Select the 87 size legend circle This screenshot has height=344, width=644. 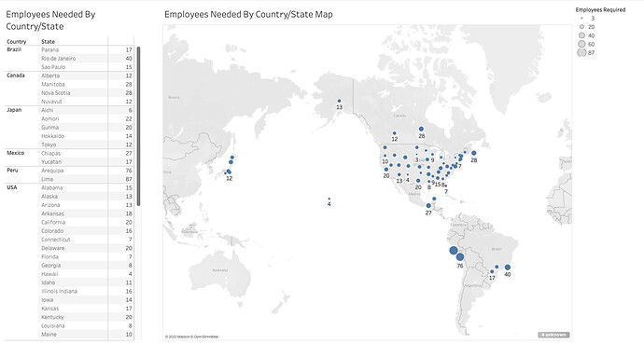(x=581, y=52)
